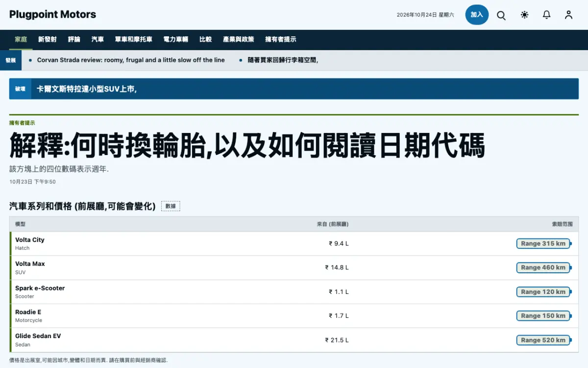The height and width of the screenshot is (368, 588).
Task: Open the search icon in header
Action: 501,15
